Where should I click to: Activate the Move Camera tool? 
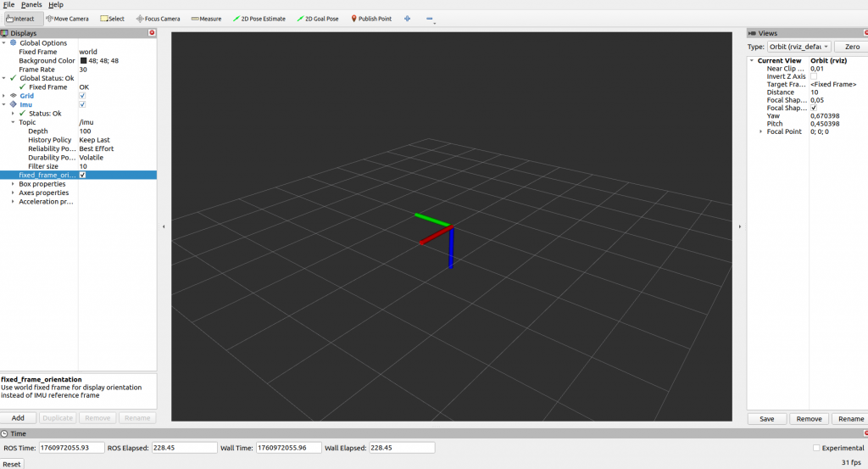pyautogui.click(x=67, y=19)
